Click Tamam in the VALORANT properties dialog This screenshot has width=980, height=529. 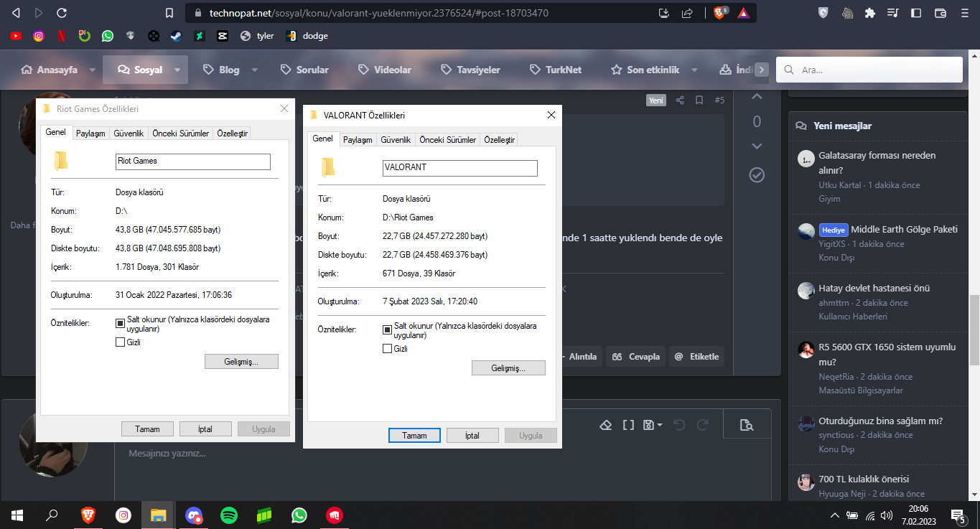coord(414,436)
